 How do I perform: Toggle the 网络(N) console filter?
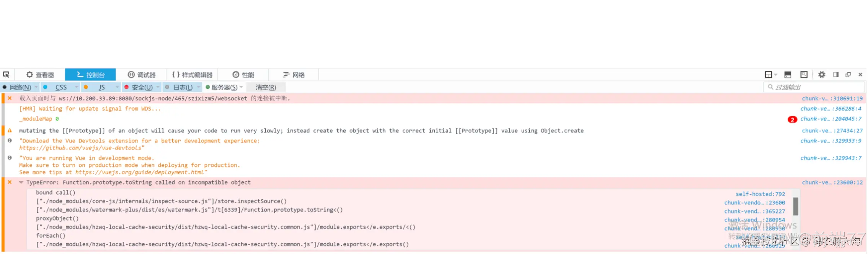[17, 87]
